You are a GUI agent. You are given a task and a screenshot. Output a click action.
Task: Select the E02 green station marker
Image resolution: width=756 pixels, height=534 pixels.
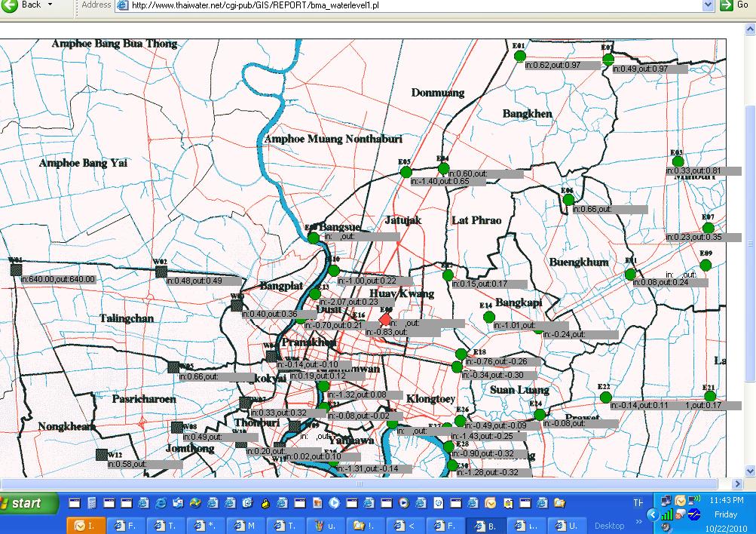pyautogui.click(x=608, y=58)
